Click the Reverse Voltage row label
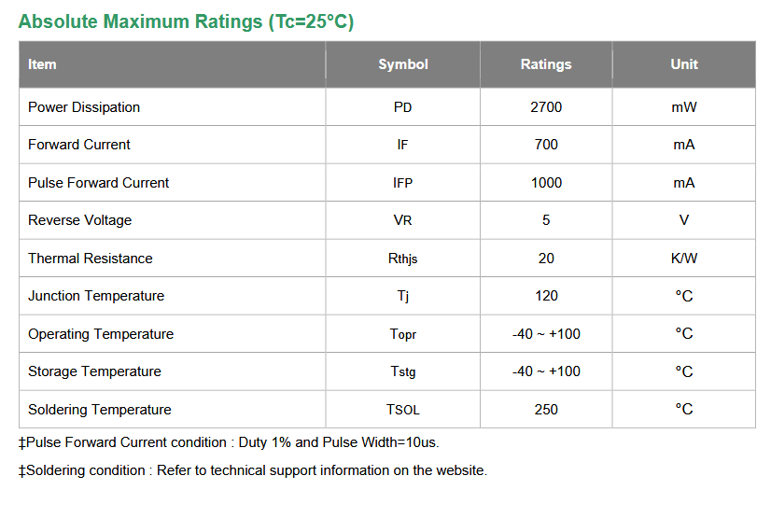This screenshot has width=771, height=532. tap(79, 220)
